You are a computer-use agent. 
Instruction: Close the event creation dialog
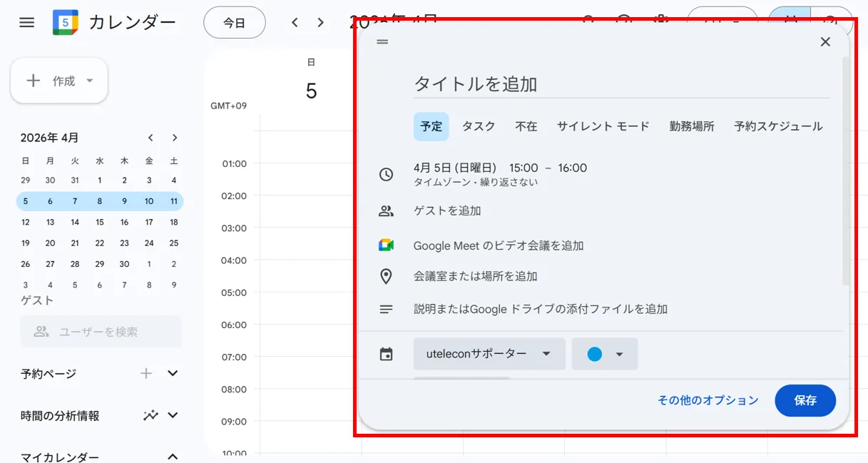pos(825,42)
